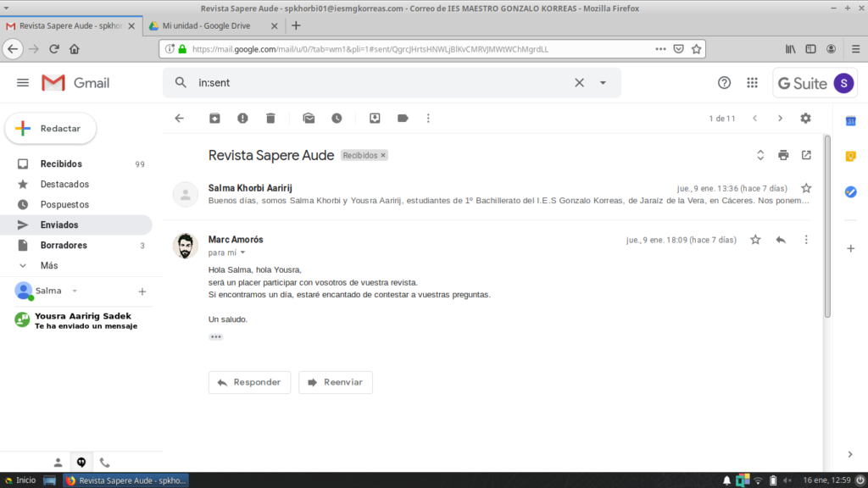Open the Google apps grid

tap(752, 83)
